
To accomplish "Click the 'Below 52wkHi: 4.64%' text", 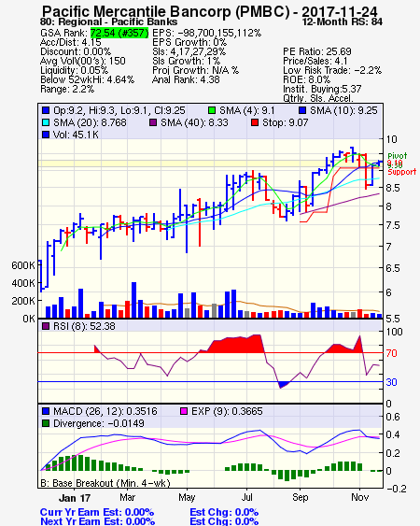I will coord(87,79).
